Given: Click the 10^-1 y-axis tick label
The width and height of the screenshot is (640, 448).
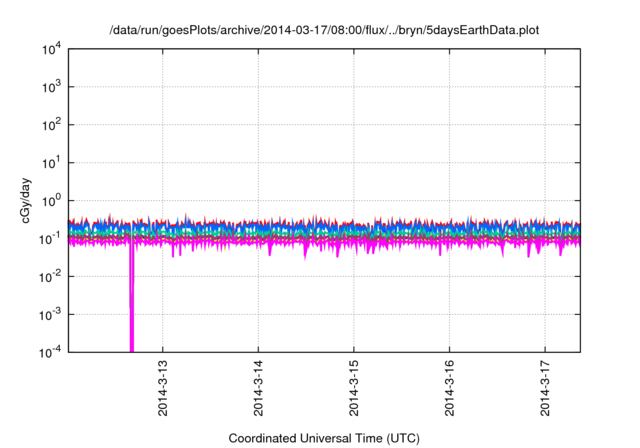Looking at the screenshot, I should tap(51, 239).
